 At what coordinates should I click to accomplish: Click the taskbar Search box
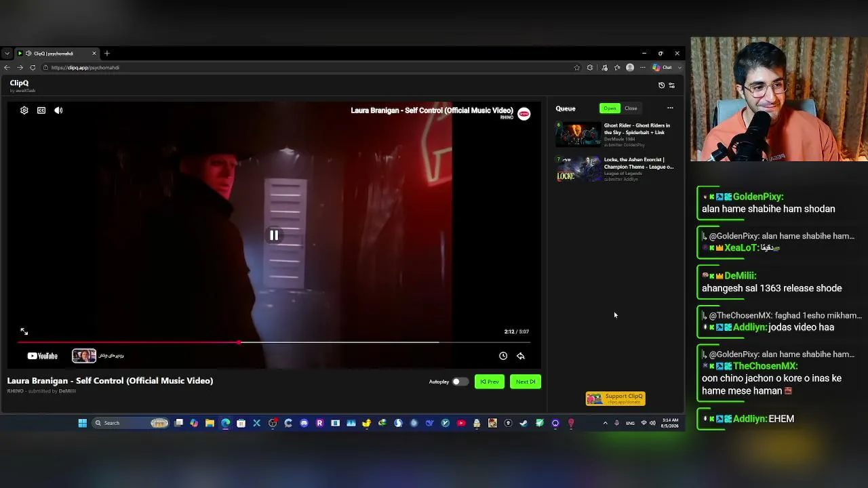(x=131, y=423)
